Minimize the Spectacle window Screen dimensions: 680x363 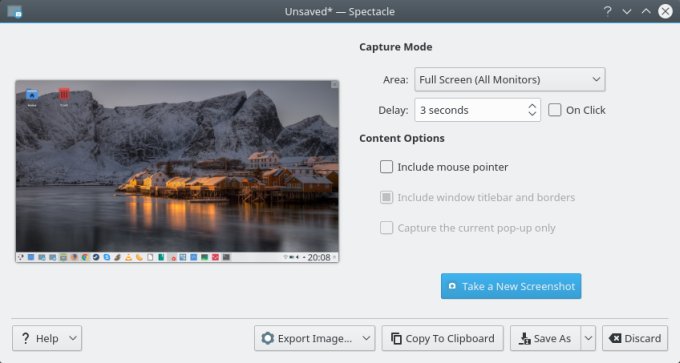pyautogui.click(x=627, y=11)
